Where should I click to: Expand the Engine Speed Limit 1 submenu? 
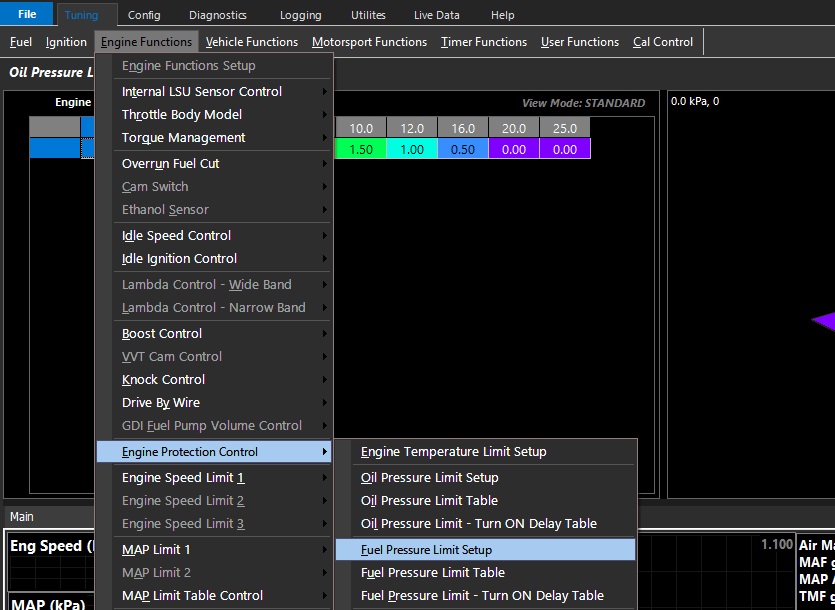point(214,478)
